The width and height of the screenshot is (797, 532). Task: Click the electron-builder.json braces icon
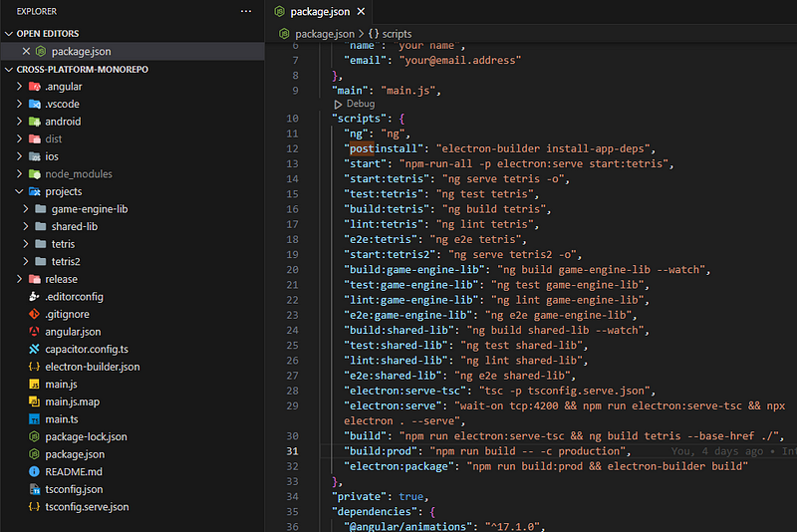pyautogui.click(x=34, y=367)
